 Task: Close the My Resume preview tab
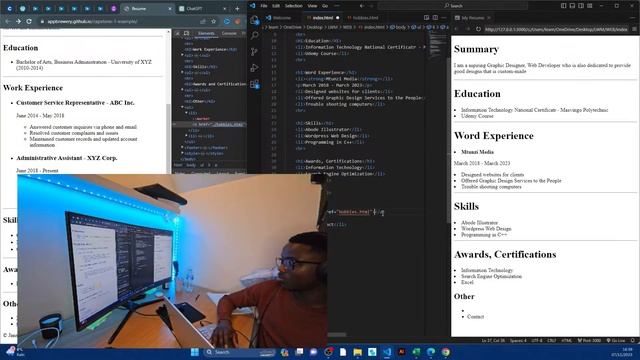(489, 18)
